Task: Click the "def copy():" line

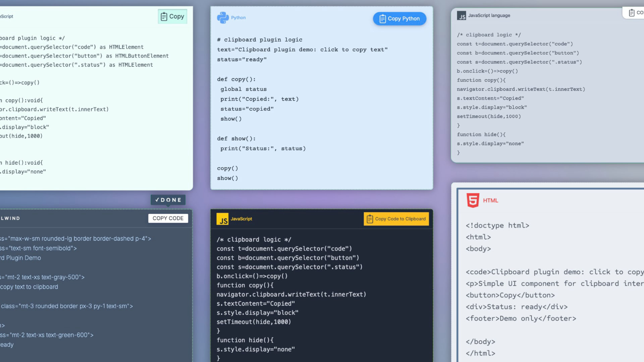Action: click(236, 79)
